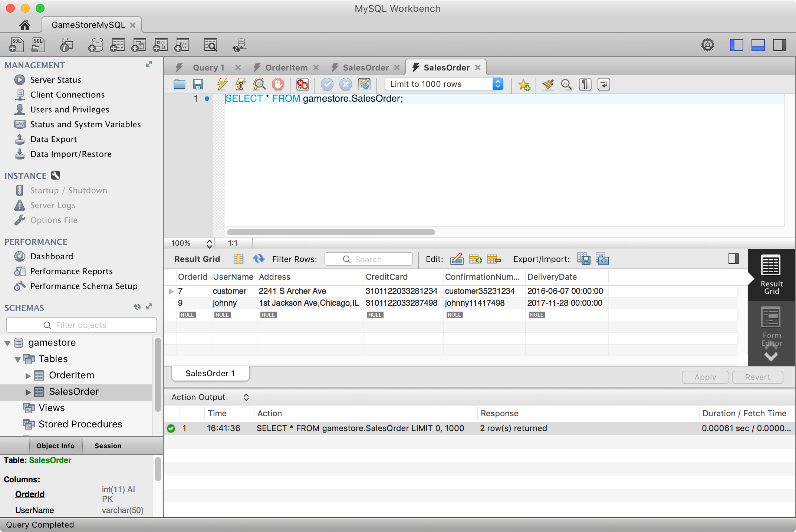Run EXPLAIN on the current statement
This screenshot has height=532, width=796.
tap(259, 84)
